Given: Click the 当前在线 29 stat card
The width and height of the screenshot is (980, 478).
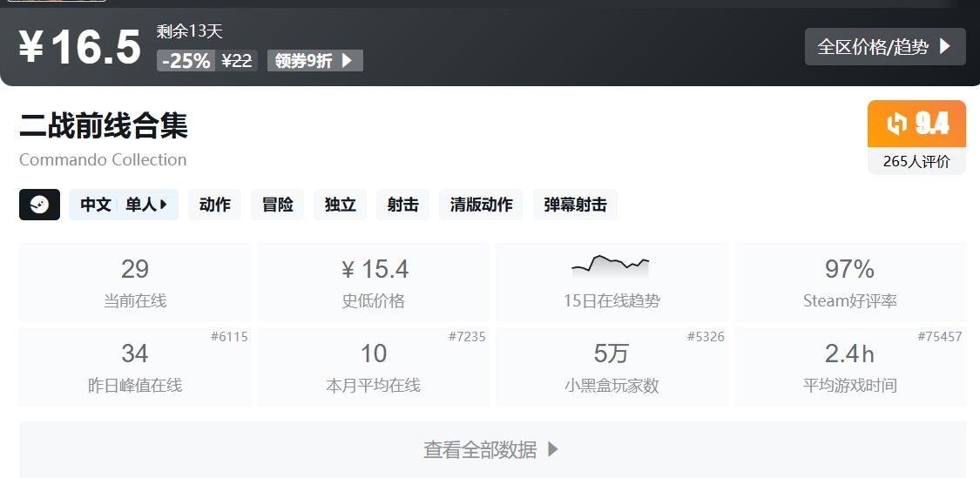Looking at the screenshot, I should click(135, 282).
